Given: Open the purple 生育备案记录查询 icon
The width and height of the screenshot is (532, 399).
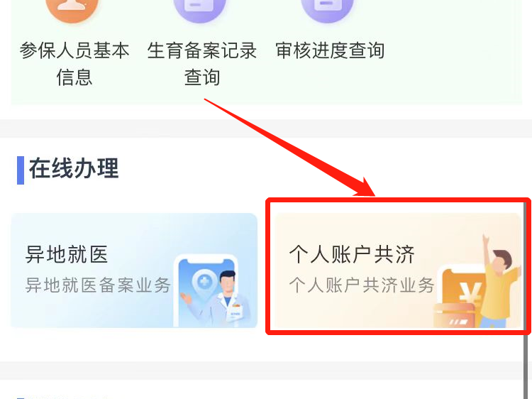Looking at the screenshot, I should tap(199, 9).
